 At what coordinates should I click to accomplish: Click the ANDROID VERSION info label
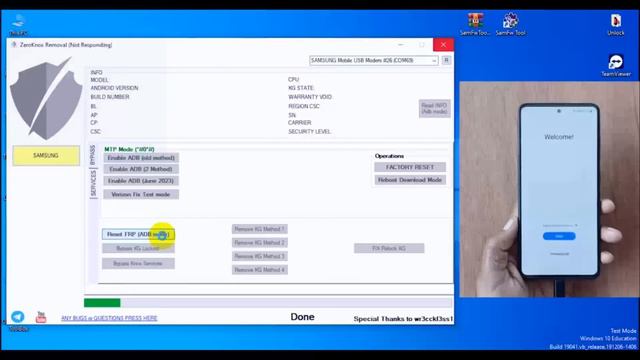pyautogui.click(x=114, y=88)
